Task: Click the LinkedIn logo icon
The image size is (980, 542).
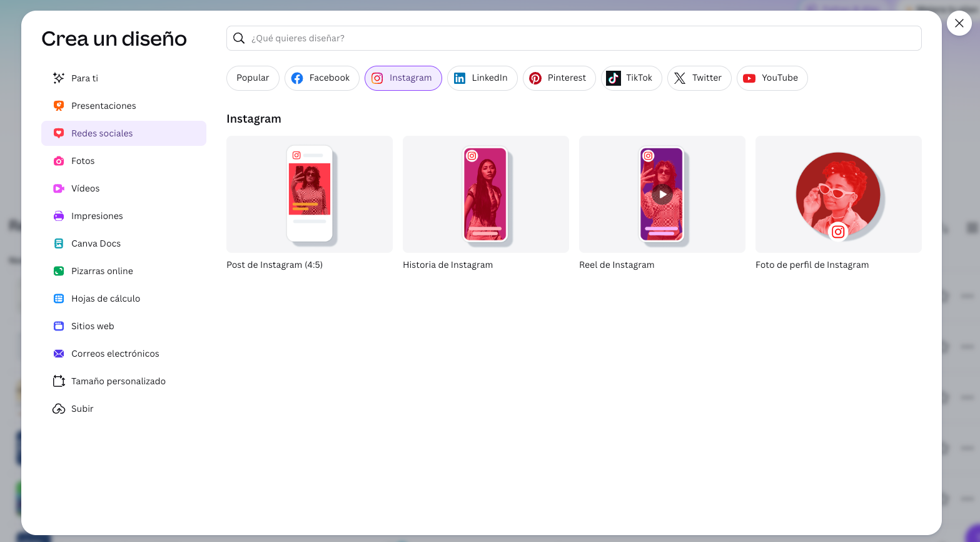Action: click(x=460, y=78)
